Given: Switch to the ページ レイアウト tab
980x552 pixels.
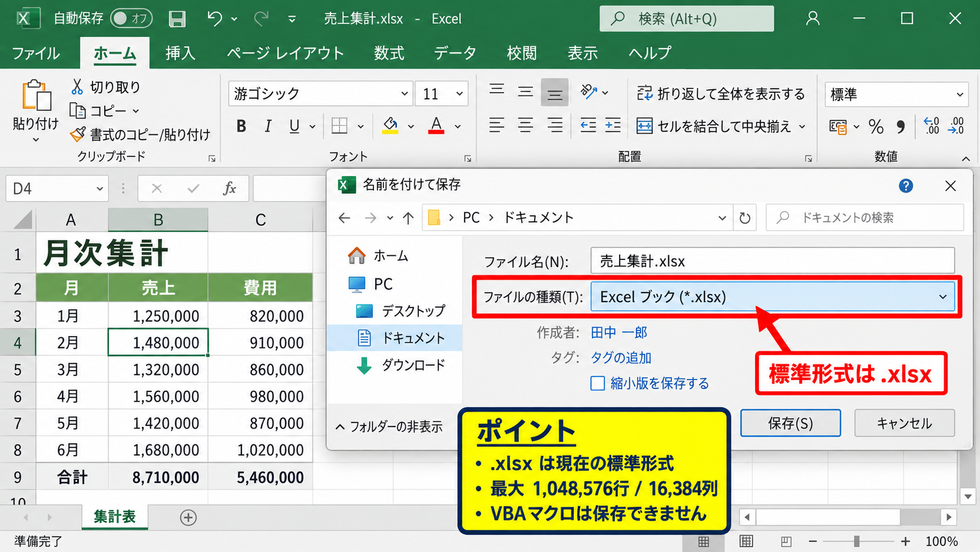Looking at the screenshot, I should click(285, 53).
